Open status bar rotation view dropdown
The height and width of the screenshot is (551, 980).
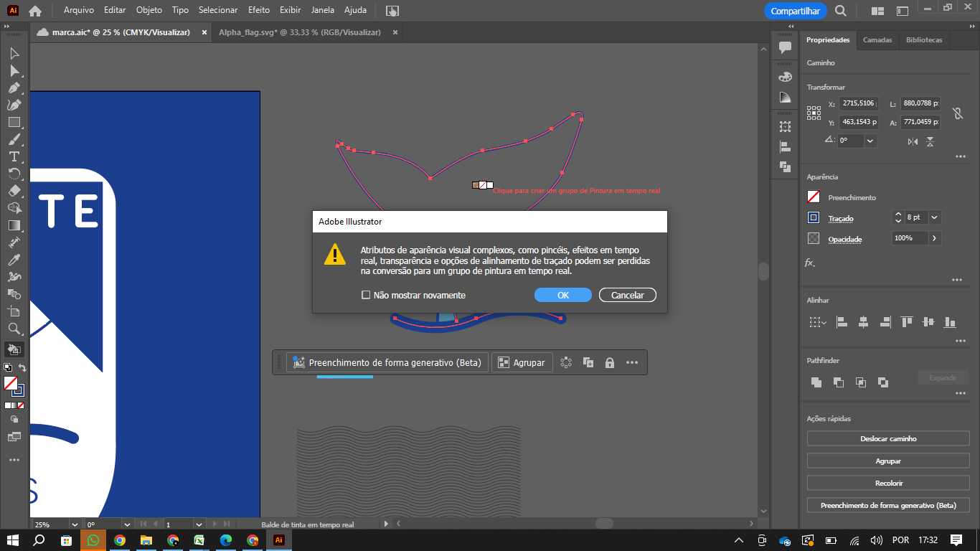tap(127, 524)
